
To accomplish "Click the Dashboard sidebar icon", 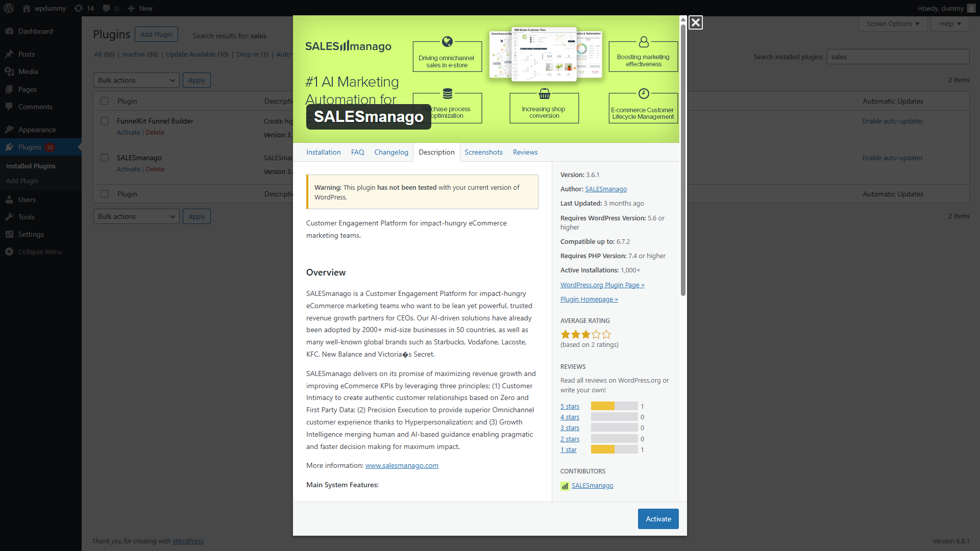I will (x=9, y=31).
